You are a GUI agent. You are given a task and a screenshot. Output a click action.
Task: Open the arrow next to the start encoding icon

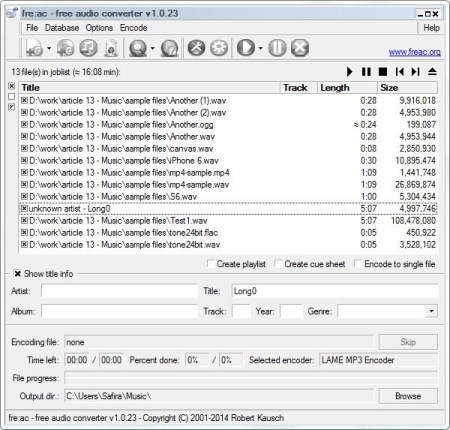pyautogui.click(x=260, y=48)
